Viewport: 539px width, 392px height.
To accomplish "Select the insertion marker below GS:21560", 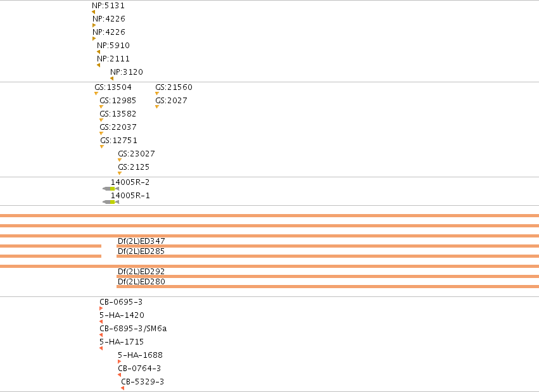I will point(157,94).
